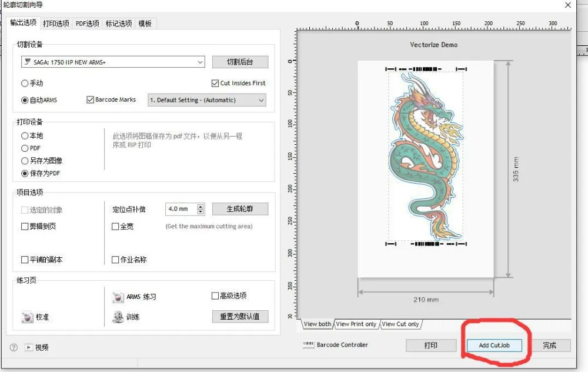Click the Barcode Controller label

[342, 344]
